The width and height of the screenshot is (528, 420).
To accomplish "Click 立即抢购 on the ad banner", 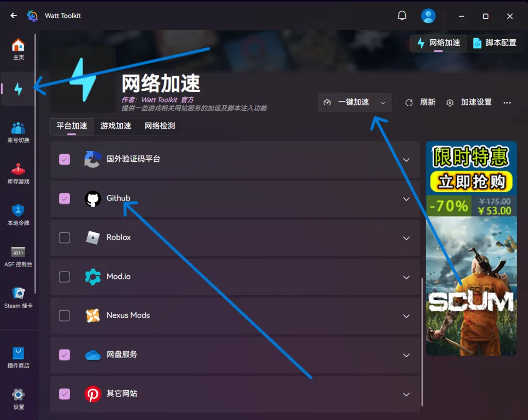I will (471, 181).
